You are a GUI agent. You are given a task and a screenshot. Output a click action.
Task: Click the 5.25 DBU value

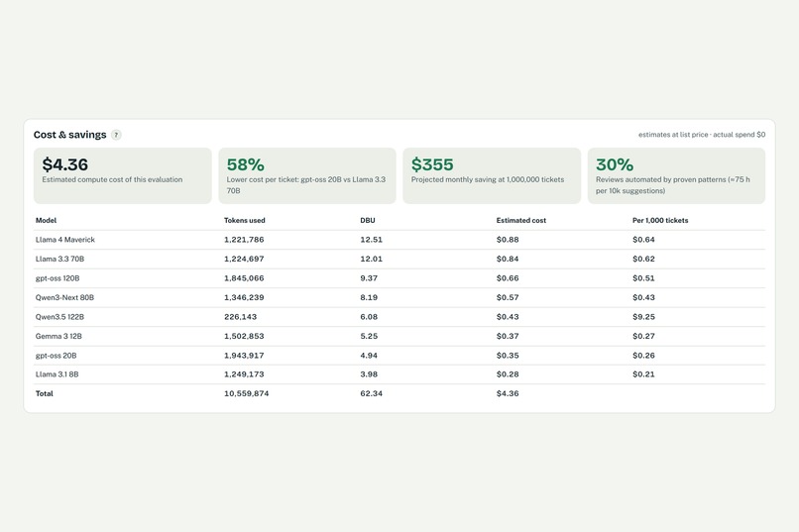369,336
